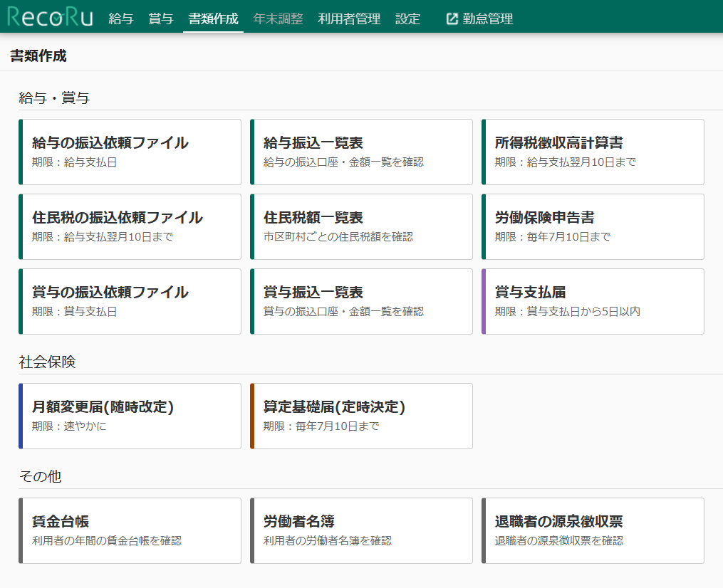
Task: Open the 退職者の源泉徴収票 card
Action: click(x=593, y=530)
